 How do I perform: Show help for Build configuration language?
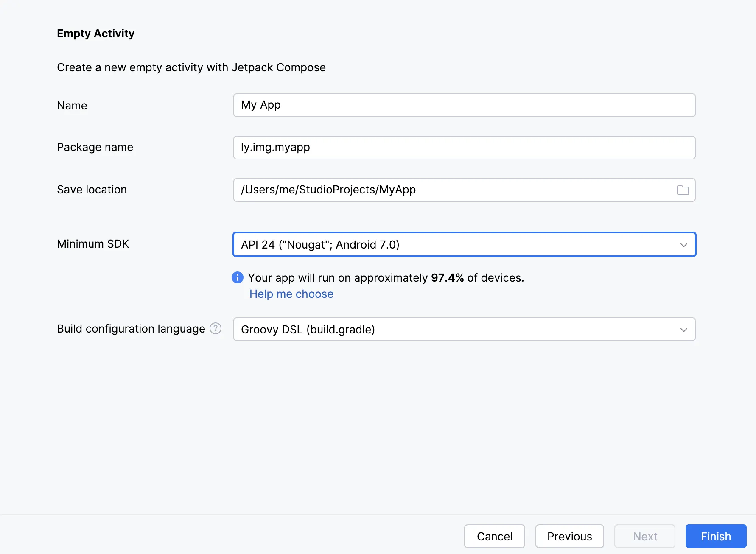click(x=216, y=328)
